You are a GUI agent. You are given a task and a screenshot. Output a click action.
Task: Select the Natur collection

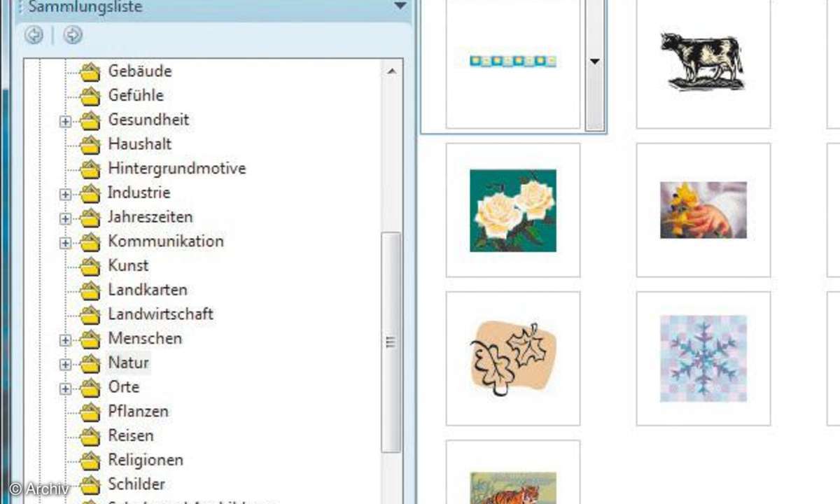pyautogui.click(x=128, y=363)
